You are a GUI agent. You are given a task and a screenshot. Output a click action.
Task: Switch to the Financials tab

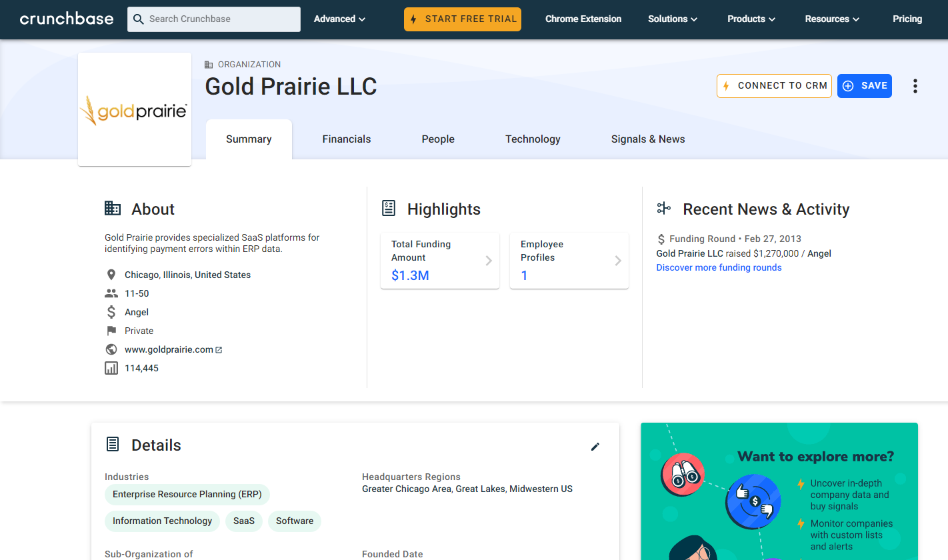tap(347, 139)
